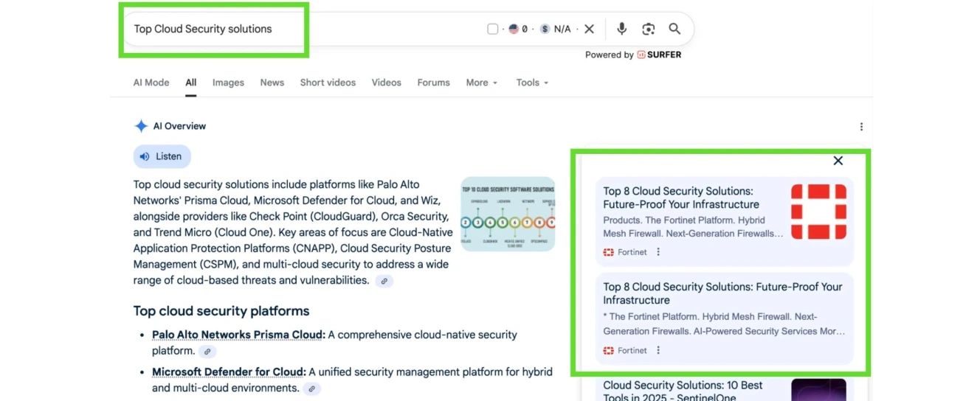Click Fortinet favicon on second source card
980x401 pixels.
(609, 351)
